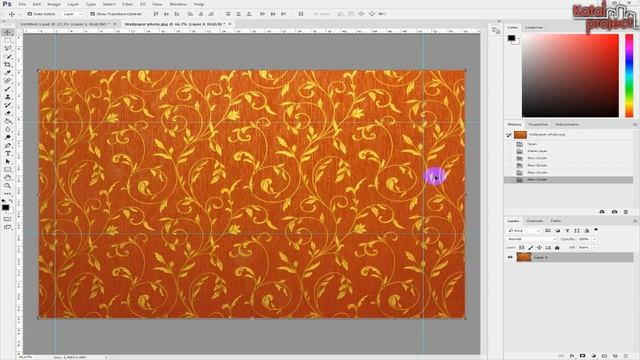This screenshot has height=360, width=640.
Task: Select the History Brush tool
Action: [x=8, y=105]
